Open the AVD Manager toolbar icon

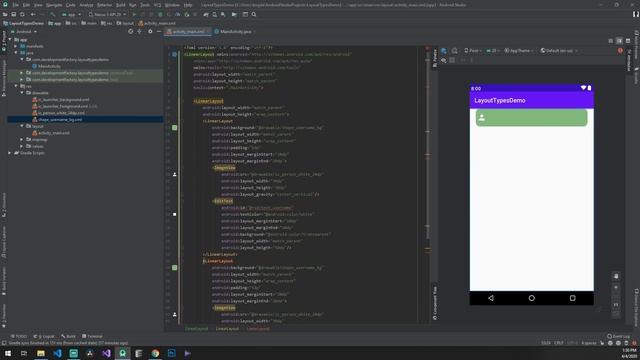(x=215, y=14)
